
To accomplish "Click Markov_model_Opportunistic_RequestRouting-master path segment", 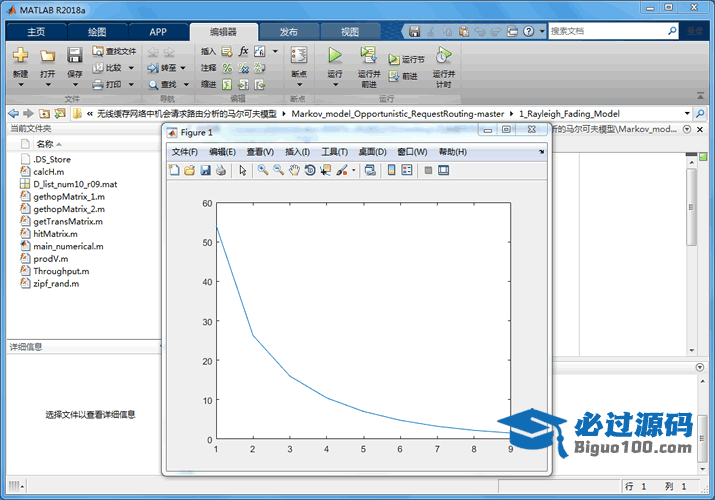I will pos(398,113).
